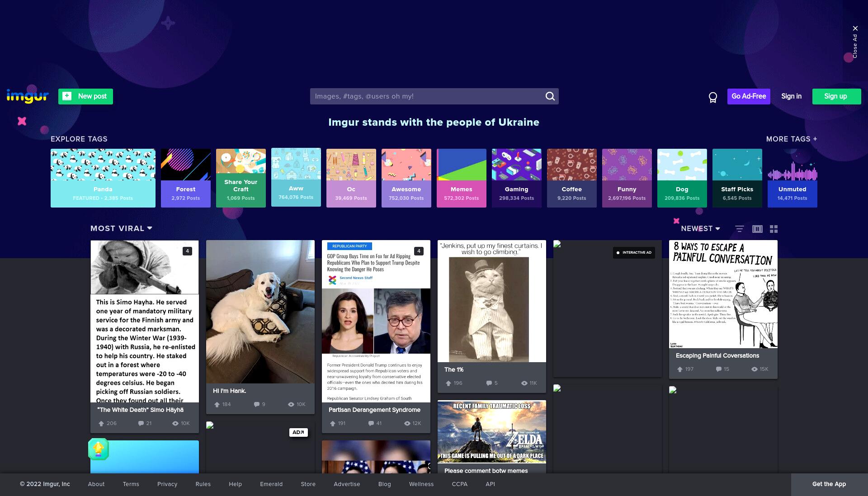The height and width of the screenshot is (496, 868).
Task: Upvote 'The 1%' cat post
Action: tap(448, 383)
